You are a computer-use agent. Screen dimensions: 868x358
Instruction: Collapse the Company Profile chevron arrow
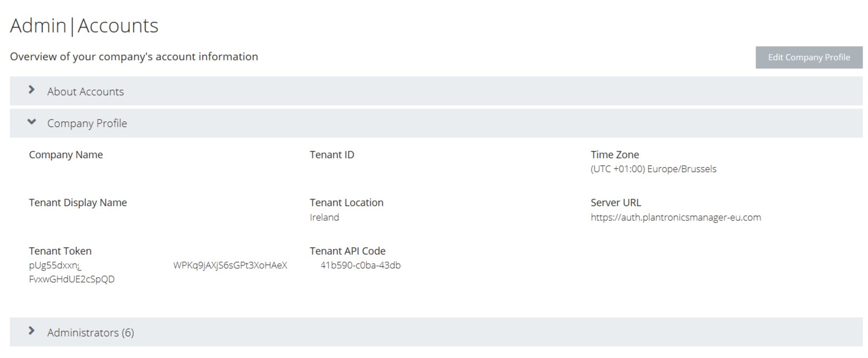32,122
